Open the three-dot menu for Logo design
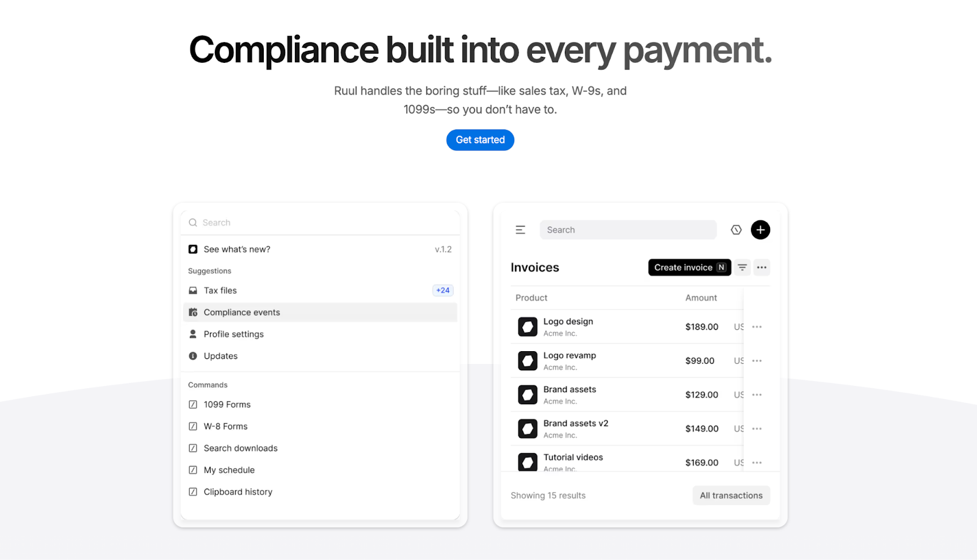Viewport: 977px width, 560px height. 757,327
